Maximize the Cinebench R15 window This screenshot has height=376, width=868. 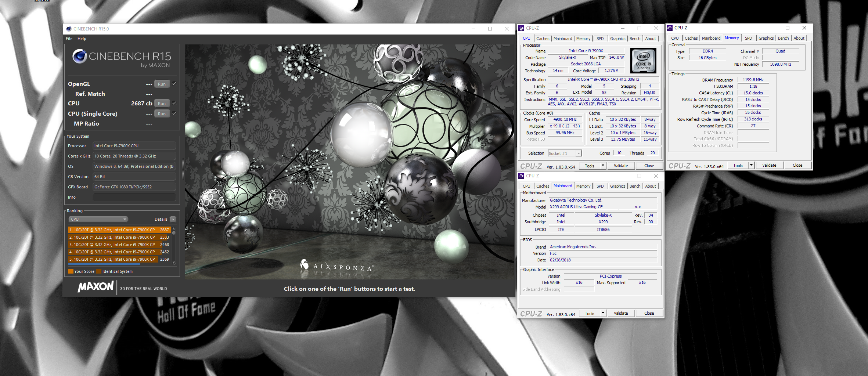click(490, 29)
